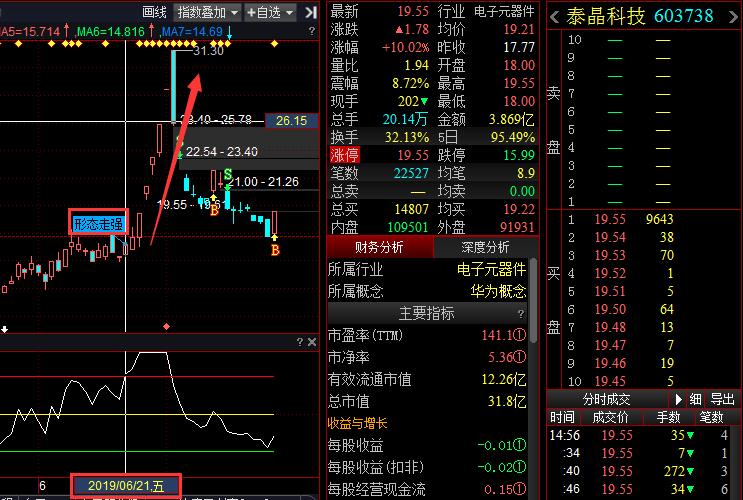Click the 2019/06/21 date marker

(x=126, y=486)
